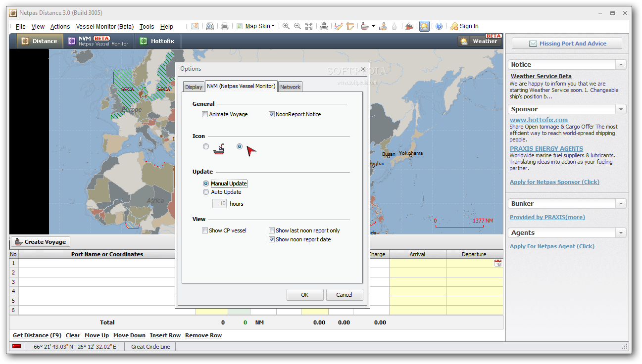Image resolution: width=642 pixels, height=364 pixels.
Task: Click the vessel ship icon in toolbar
Action: [365, 26]
